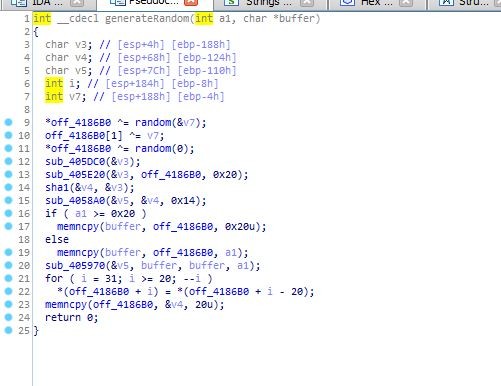Toggle breakpoint dot on line 9
This screenshot has width=501, height=386.
coord(8,122)
